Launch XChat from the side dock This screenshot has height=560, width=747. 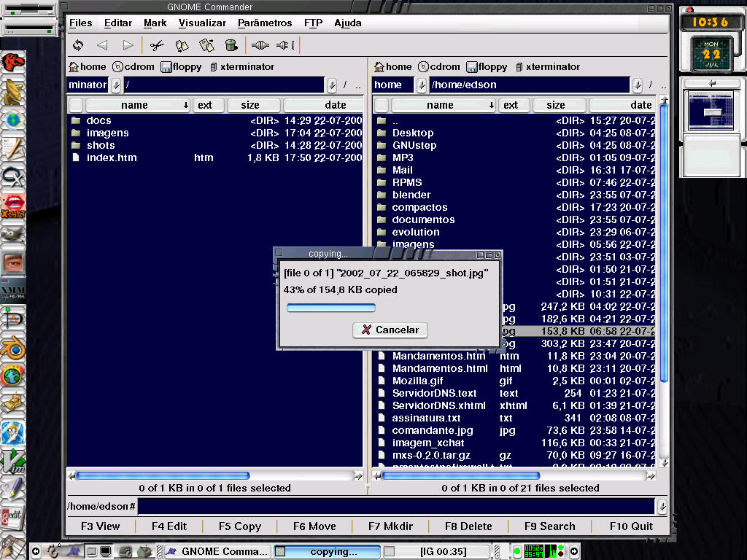coord(13,206)
